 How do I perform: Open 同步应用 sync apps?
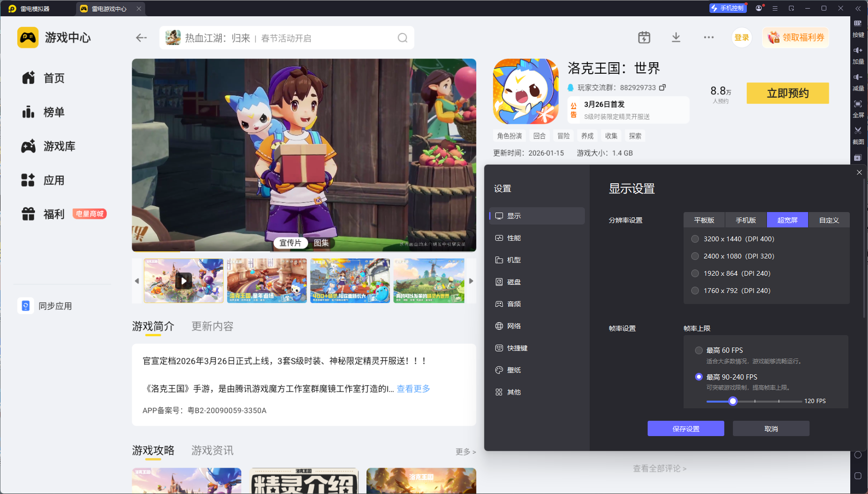[x=45, y=306]
